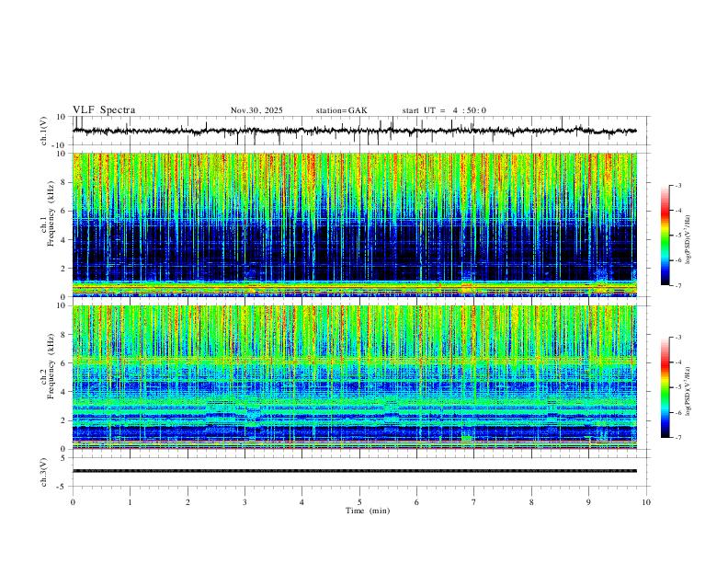Viewport: 728px width, 563px height.
Task: Click the "Time (min)" axis label
Action: click(x=368, y=511)
